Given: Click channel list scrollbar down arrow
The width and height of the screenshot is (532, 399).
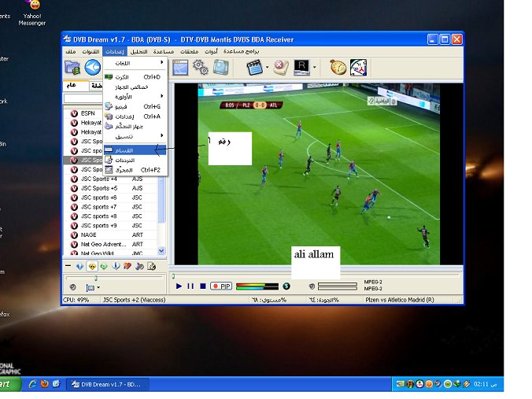Looking at the screenshot, I should [x=161, y=251].
